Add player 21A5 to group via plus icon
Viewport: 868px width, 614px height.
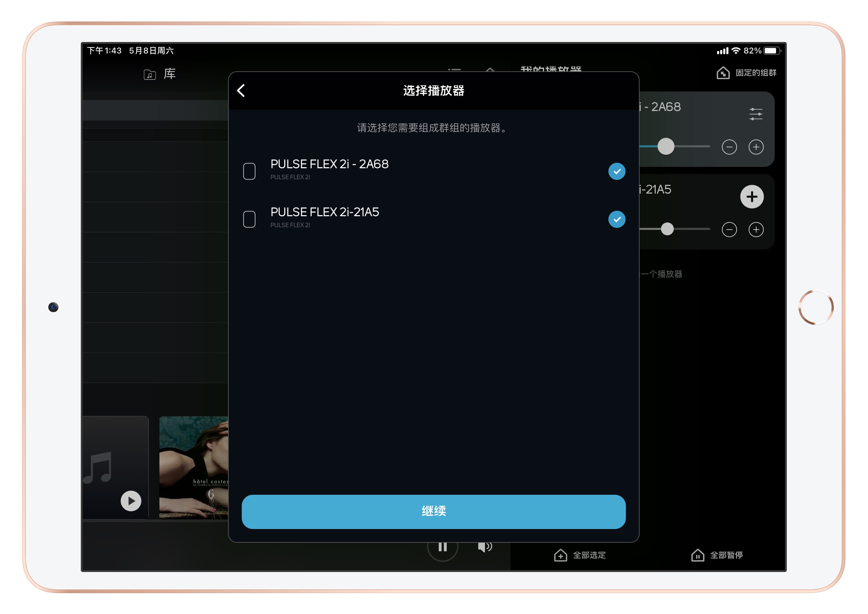(x=751, y=196)
